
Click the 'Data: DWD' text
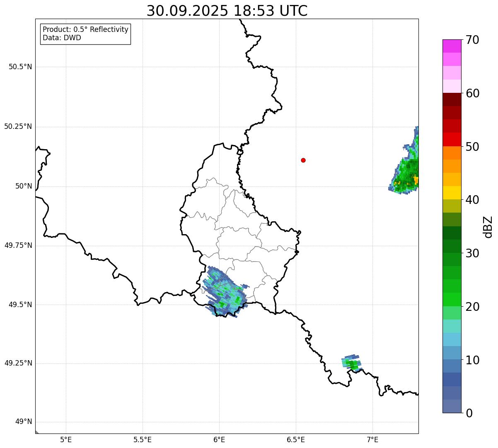[x=62, y=38]
